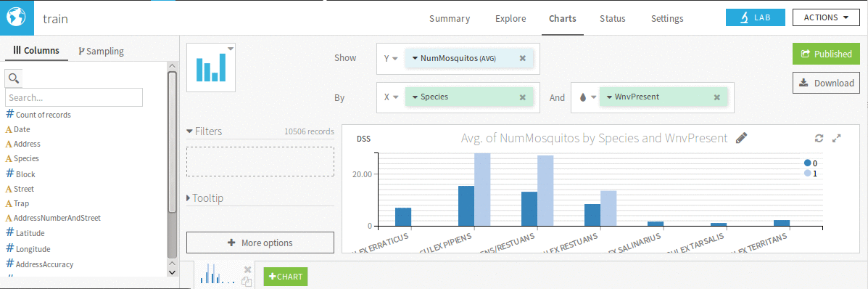
Task: Add a new chart with +CHART
Action: 286,276
